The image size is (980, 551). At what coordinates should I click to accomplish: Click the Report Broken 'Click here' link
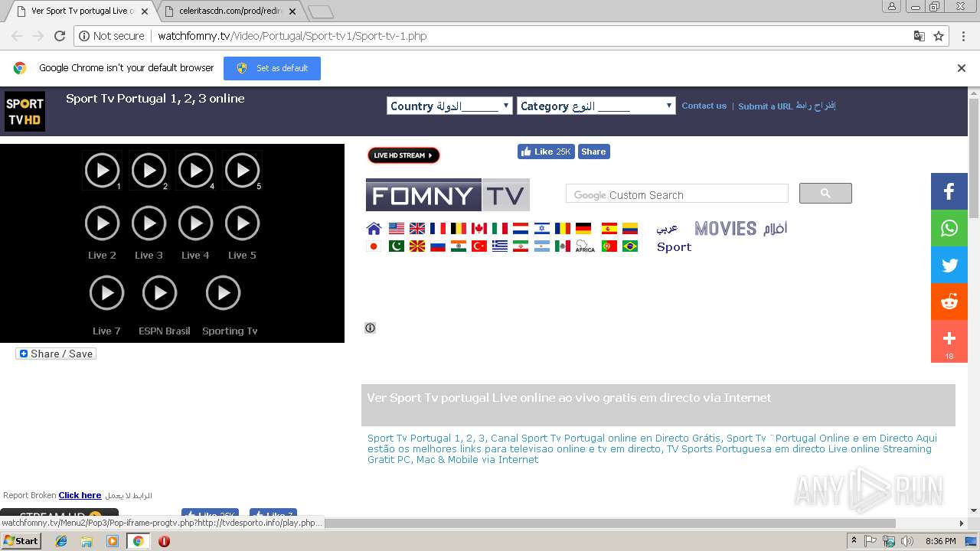click(80, 495)
